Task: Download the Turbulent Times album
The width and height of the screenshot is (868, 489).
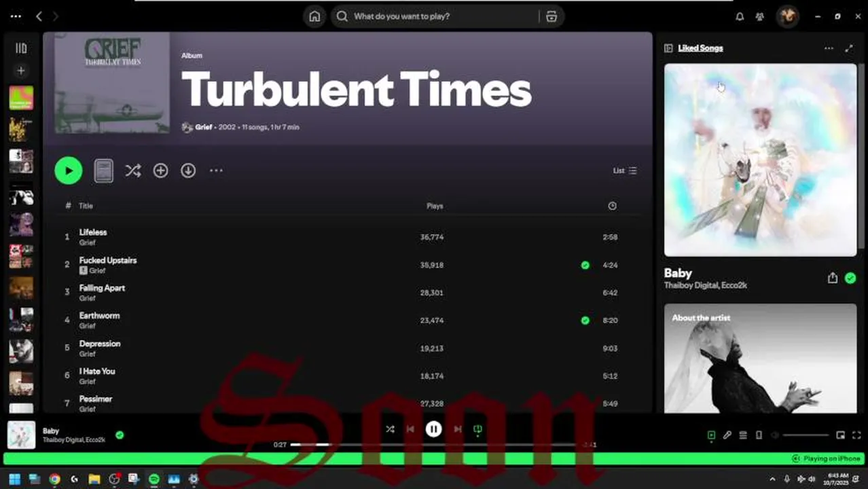Action: pos(188,170)
